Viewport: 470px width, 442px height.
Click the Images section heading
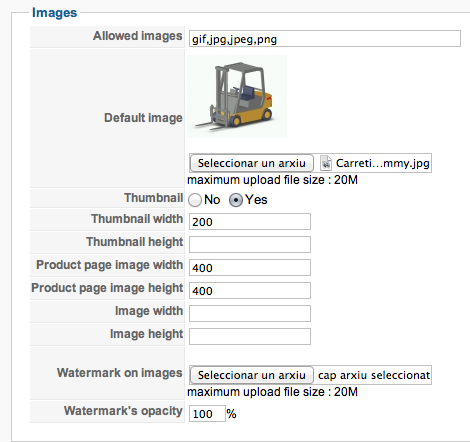pyautogui.click(x=54, y=13)
